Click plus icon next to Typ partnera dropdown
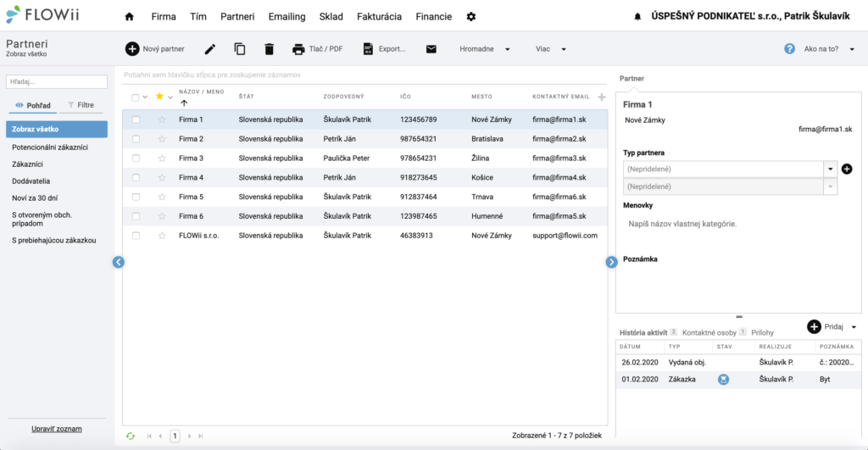 [x=847, y=169]
